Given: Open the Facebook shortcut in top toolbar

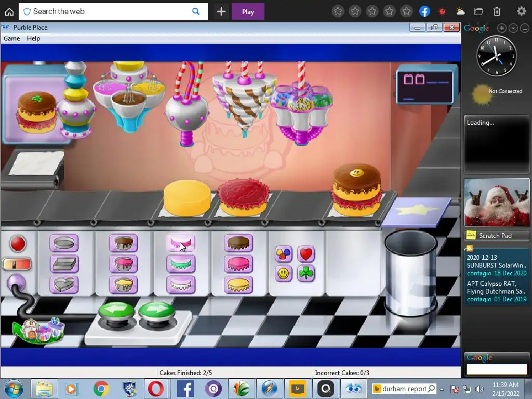Looking at the screenshot, I should pyautogui.click(x=424, y=11).
